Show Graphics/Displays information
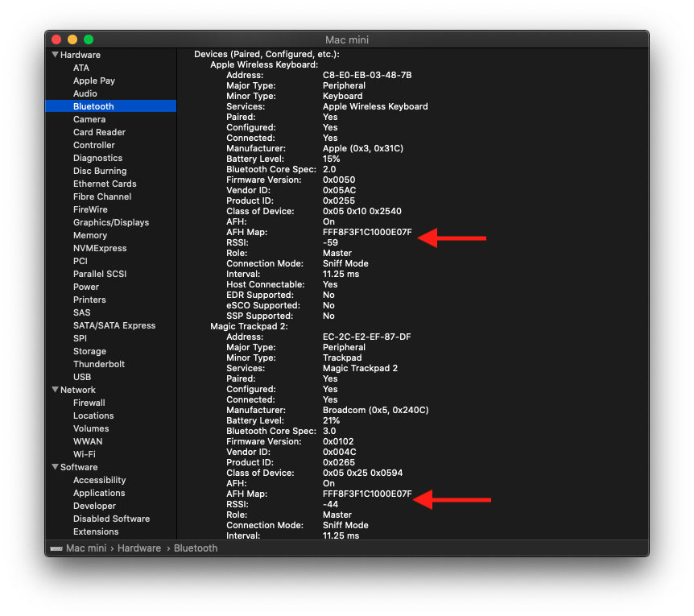This screenshot has height=616, width=694. (x=111, y=222)
